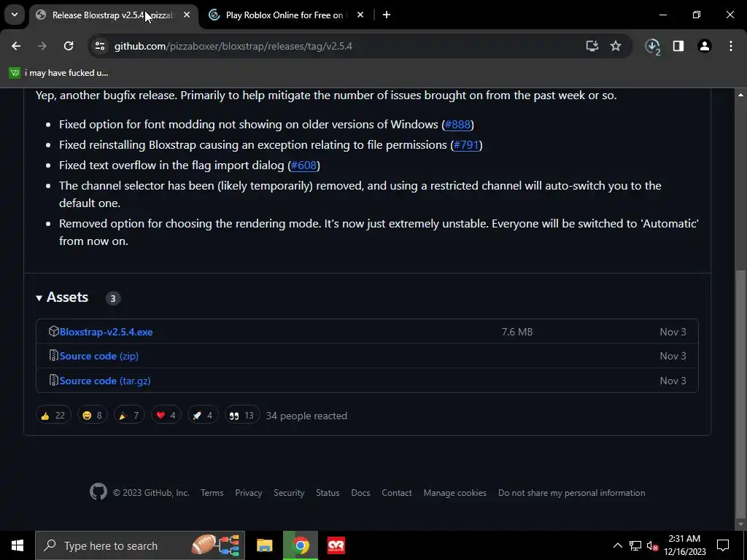
Task: Bookmark this page with the star icon
Action: 616,46
